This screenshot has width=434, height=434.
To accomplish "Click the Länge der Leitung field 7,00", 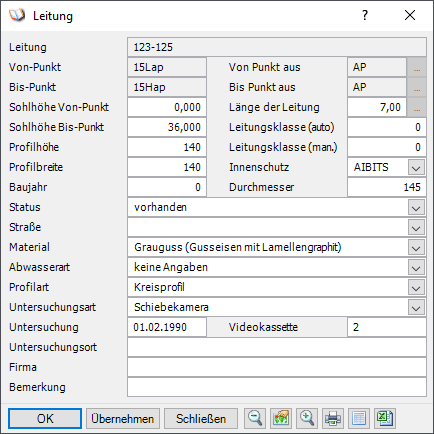I will click(x=377, y=107).
